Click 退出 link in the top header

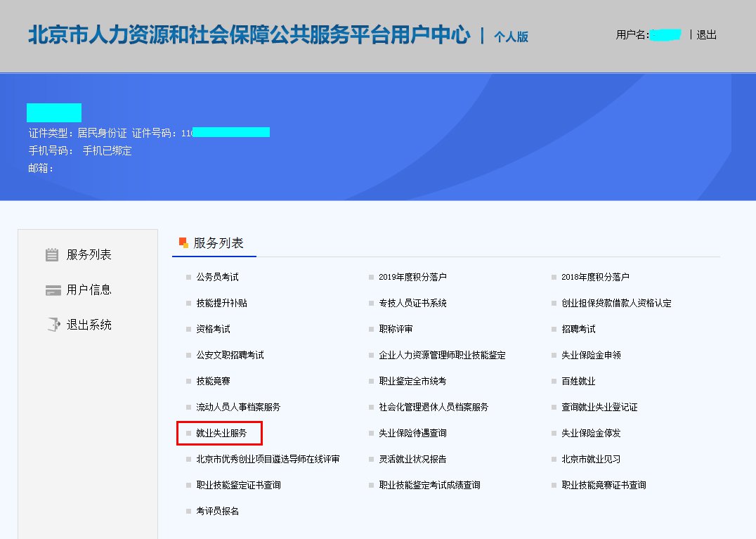[706, 34]
